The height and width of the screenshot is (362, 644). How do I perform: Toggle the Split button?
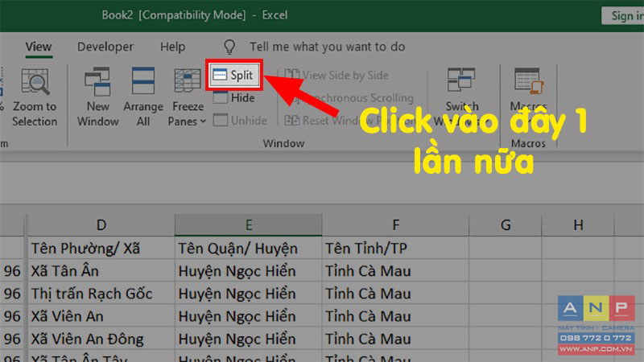point(233,75)
